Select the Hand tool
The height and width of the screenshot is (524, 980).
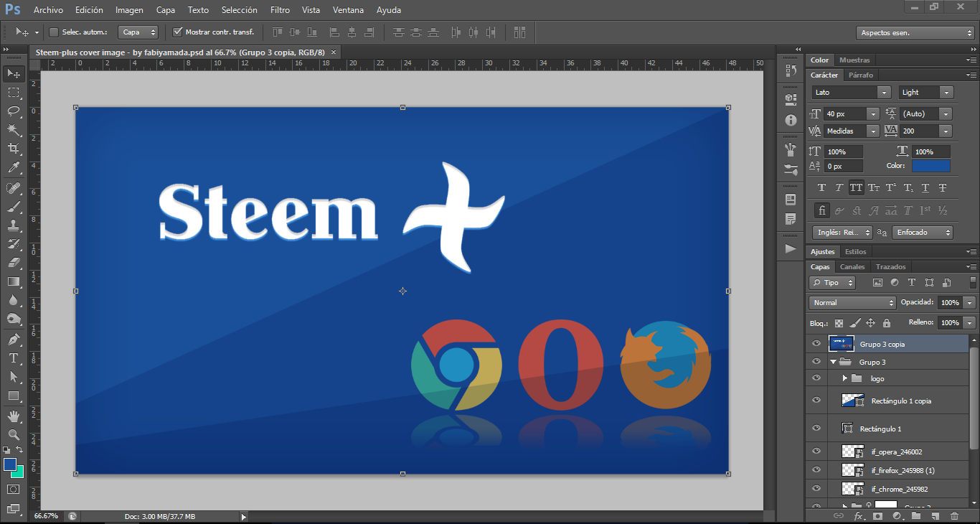pyautogui.click(x=14, y=416)
